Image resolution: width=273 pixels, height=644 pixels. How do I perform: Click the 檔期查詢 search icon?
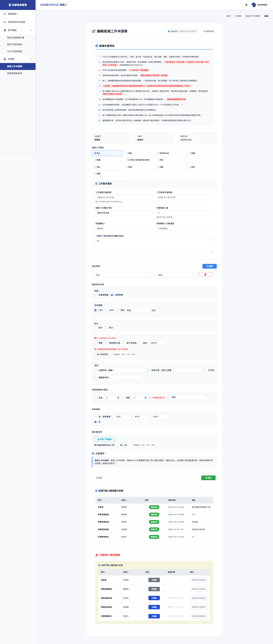point(5,14)
